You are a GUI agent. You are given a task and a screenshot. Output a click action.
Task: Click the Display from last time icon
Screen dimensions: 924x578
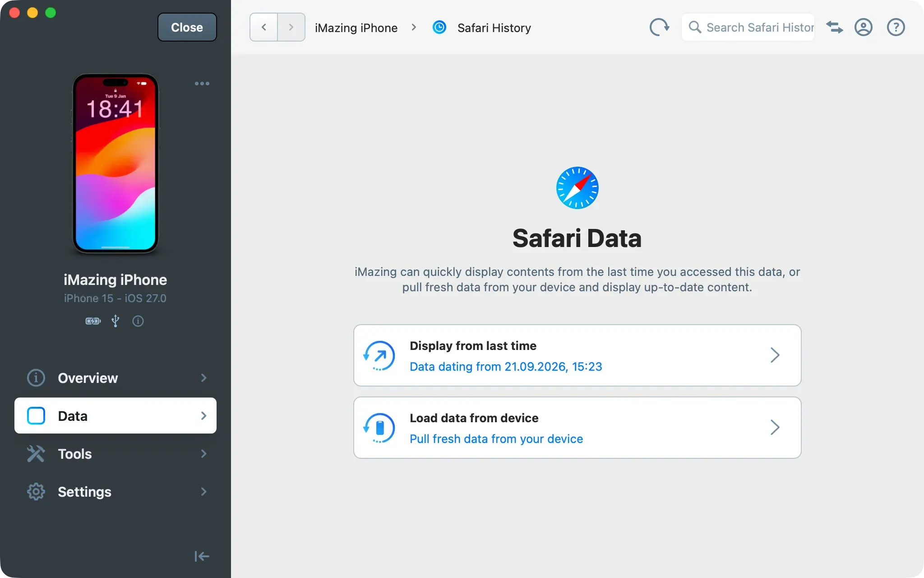tap(379, 355)
